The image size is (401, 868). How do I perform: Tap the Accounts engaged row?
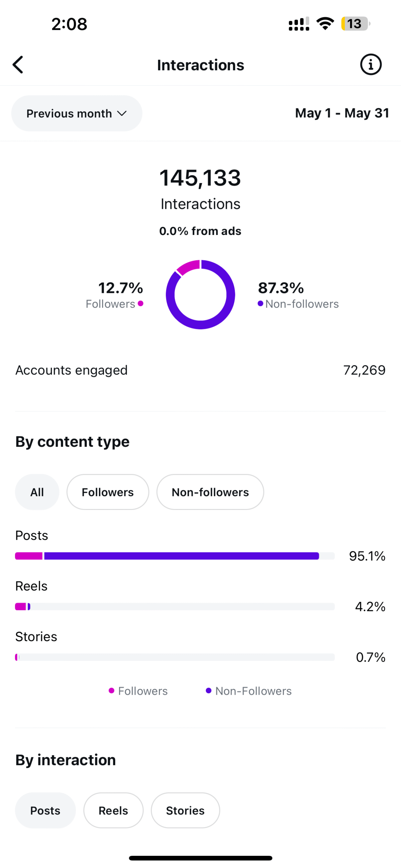tap(200, 370)
